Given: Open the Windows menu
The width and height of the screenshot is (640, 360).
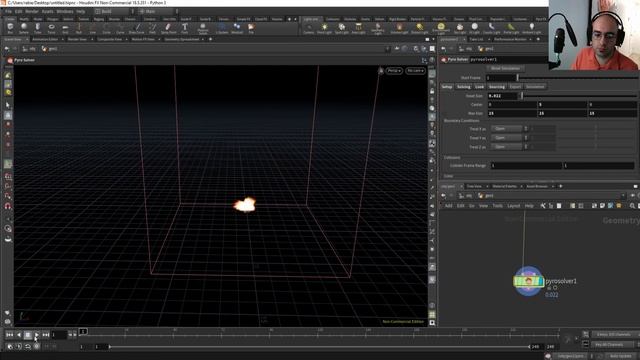Looking at the screenshot, I should [65, 11].
